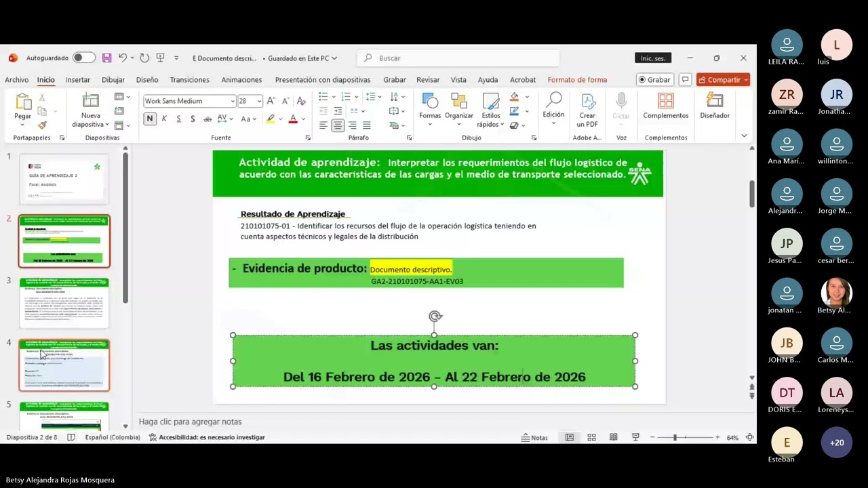
Task: Open numbered list dropdown arrow
Action: point(357,97)
